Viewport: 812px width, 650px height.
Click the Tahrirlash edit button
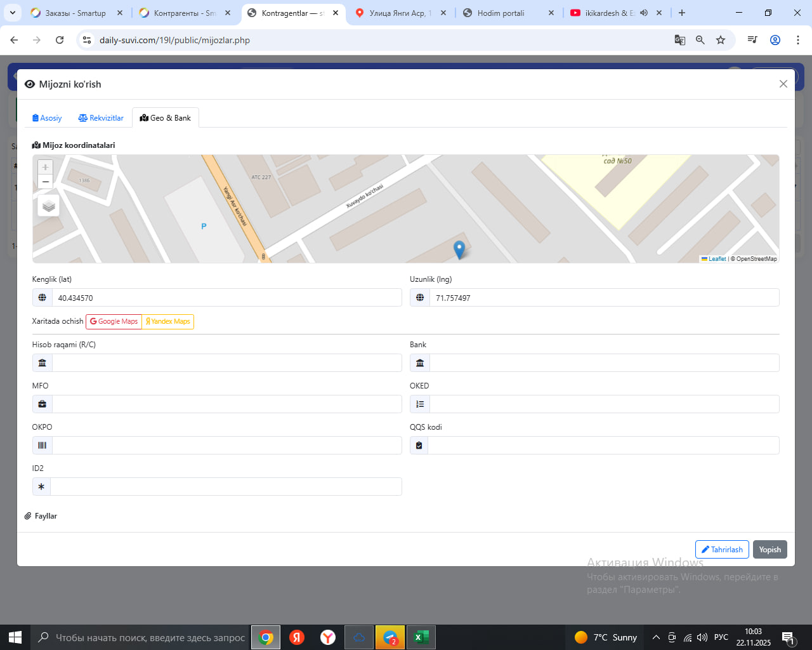point(722,550)
